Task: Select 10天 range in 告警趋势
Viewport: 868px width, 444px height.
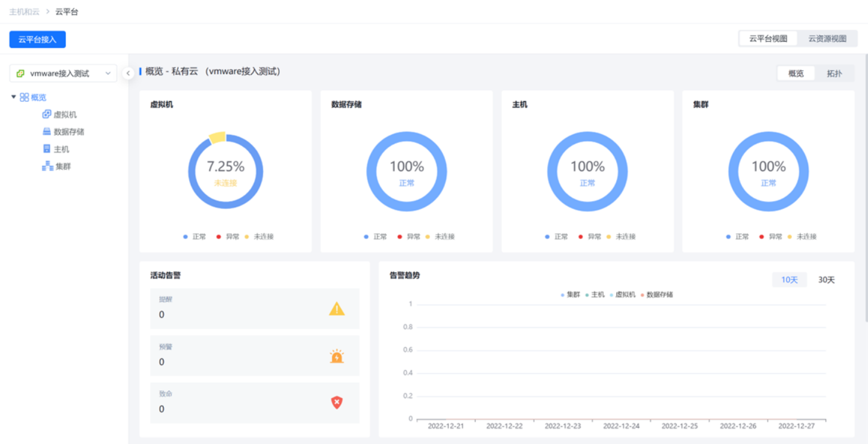Action: point(790,280)
